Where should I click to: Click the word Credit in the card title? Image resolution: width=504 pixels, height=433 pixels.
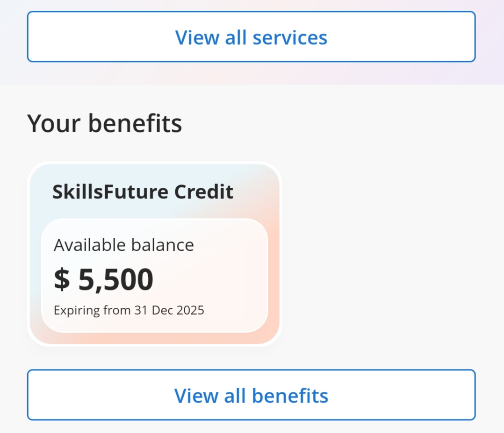click(204, 192)
